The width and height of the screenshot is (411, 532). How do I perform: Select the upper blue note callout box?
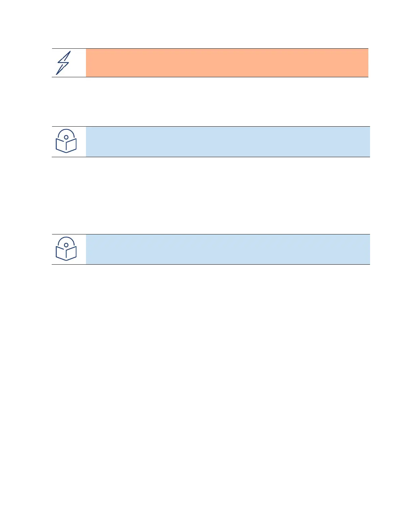click(228, 142)
